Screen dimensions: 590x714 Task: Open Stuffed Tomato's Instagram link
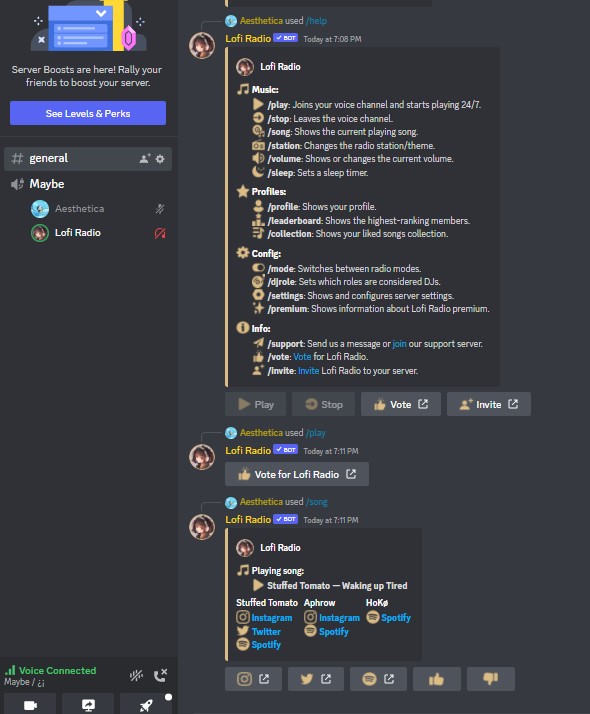tap(271, 617)
